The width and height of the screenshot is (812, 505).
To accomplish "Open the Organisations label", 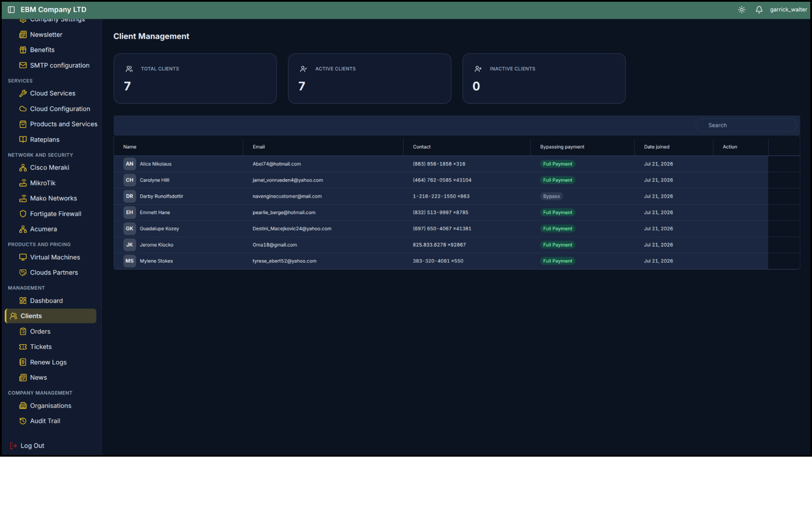I will [51, 406].
